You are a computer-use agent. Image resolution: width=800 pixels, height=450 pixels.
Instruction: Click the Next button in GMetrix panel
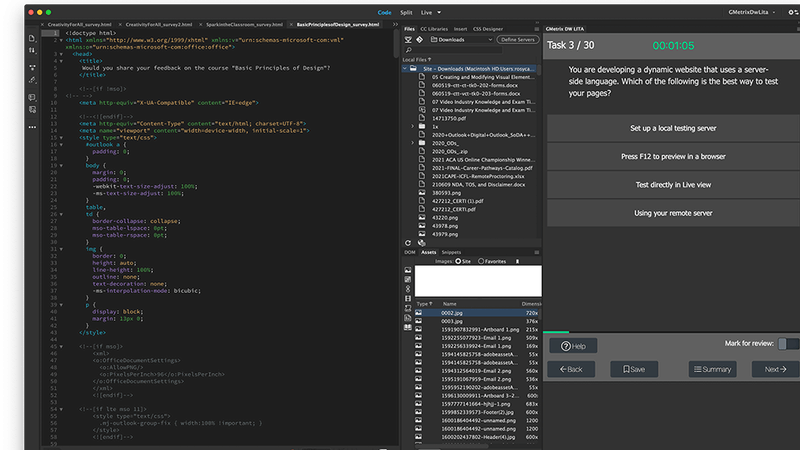pyautogui.click(x=776, y=369)
